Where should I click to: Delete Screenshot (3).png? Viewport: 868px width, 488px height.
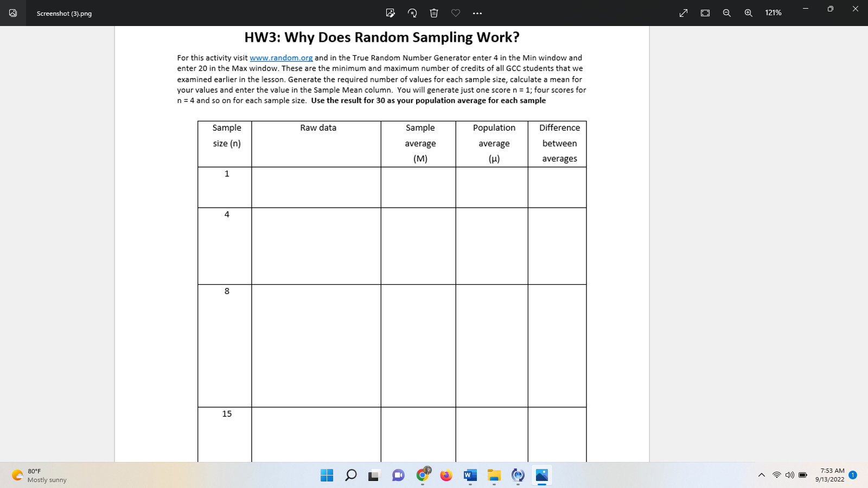(433, 12)
